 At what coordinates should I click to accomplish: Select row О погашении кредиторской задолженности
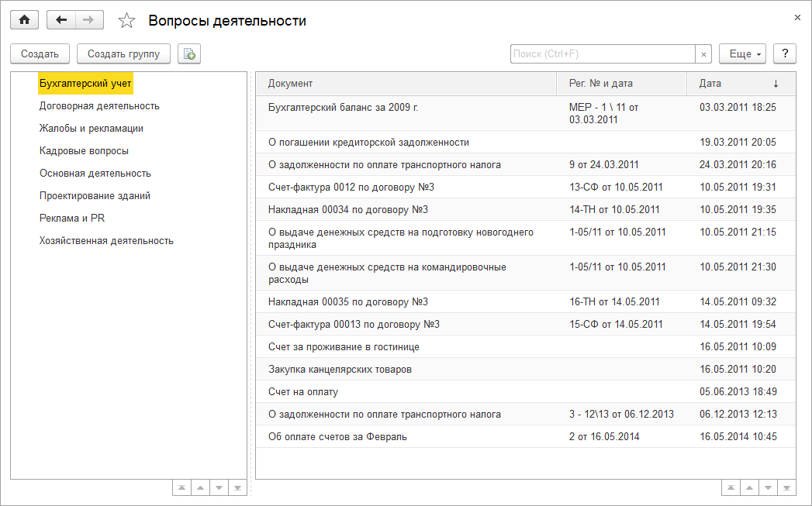[x=526, y=143]
